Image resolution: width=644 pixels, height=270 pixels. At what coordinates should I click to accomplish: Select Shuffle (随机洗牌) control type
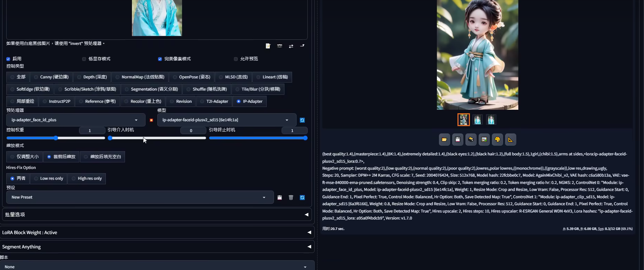click(x=207, y=89)
